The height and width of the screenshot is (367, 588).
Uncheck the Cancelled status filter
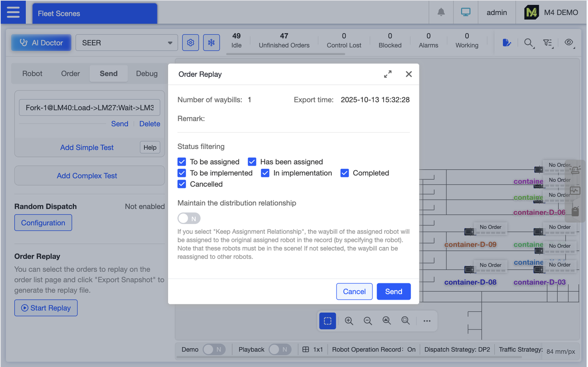tap(181, 184)
